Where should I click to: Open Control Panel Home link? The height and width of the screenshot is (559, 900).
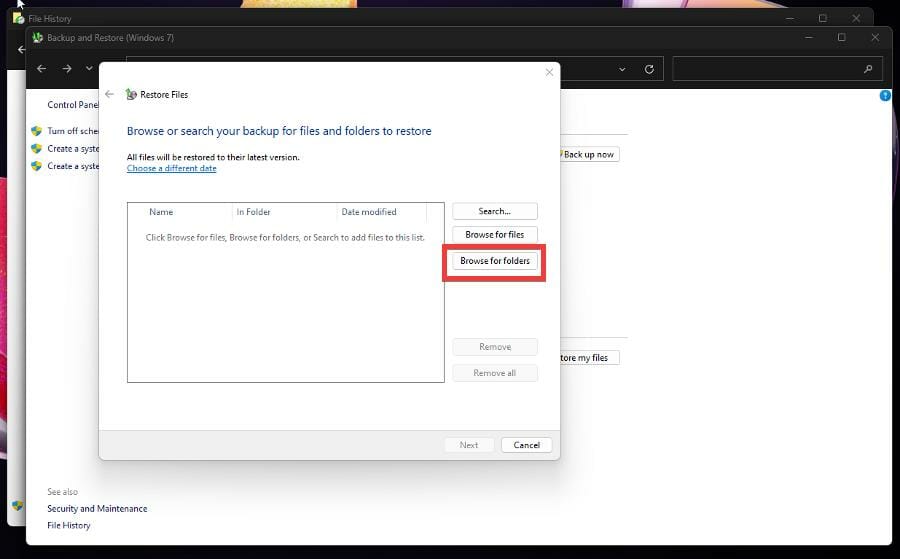tap(73, 105)
